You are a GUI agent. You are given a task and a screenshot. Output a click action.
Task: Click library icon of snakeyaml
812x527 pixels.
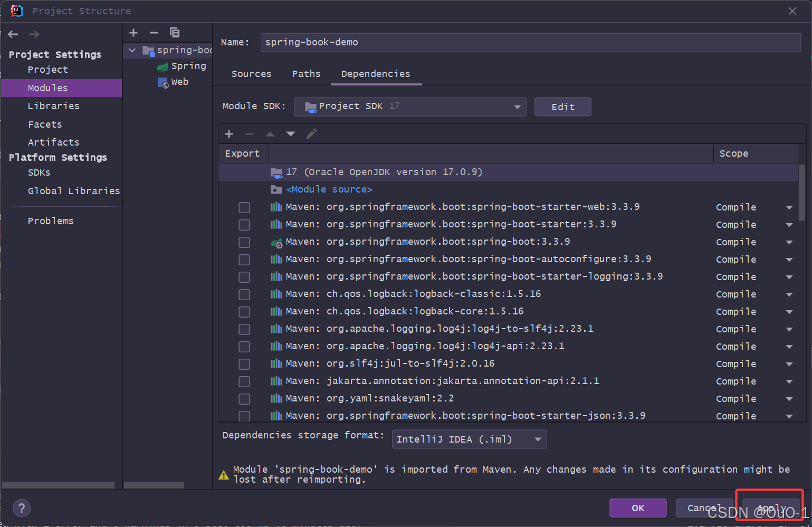276,398
